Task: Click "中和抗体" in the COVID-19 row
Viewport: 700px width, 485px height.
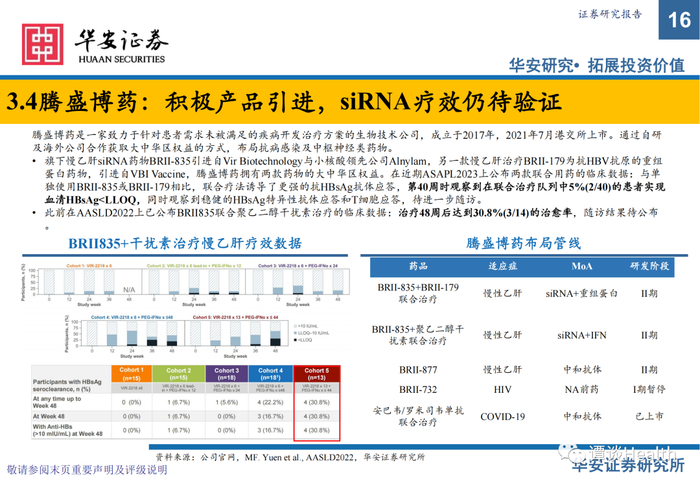Action: 582,416
